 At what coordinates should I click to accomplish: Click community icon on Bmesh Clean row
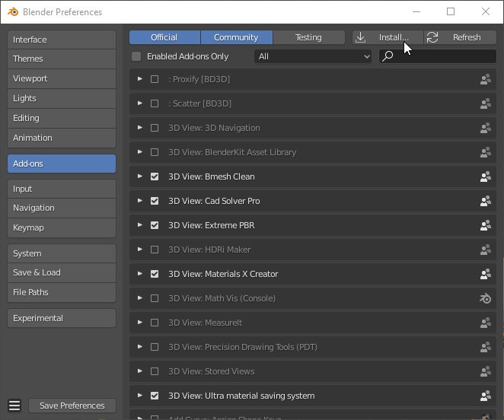(x=486, y=177)
